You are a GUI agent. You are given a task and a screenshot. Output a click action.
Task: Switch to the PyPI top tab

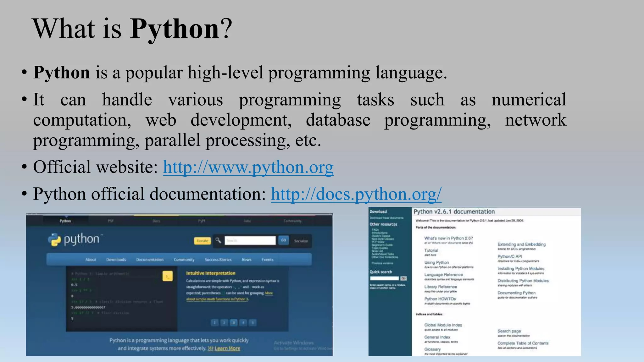coord(202,221)
